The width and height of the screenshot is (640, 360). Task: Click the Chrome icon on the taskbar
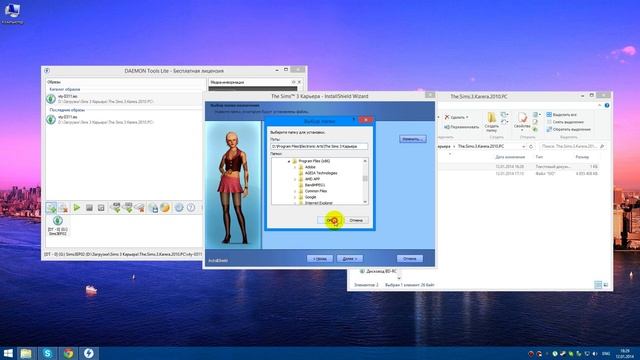click(68, 353)
